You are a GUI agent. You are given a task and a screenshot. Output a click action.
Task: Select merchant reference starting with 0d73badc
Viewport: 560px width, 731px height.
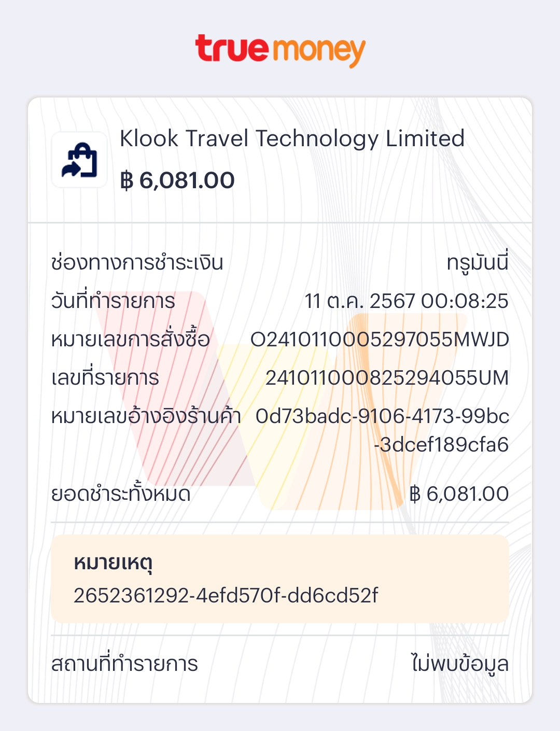point(382,430)
